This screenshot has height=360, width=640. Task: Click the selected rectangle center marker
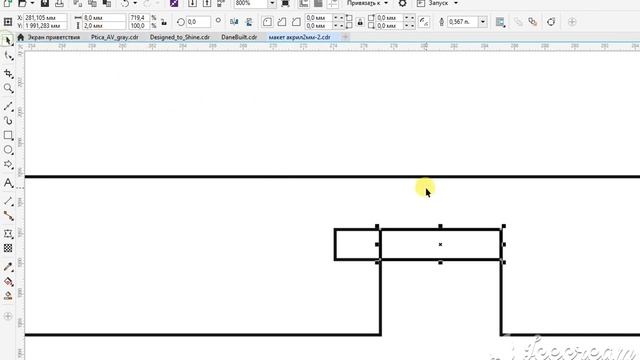[440, 244]
